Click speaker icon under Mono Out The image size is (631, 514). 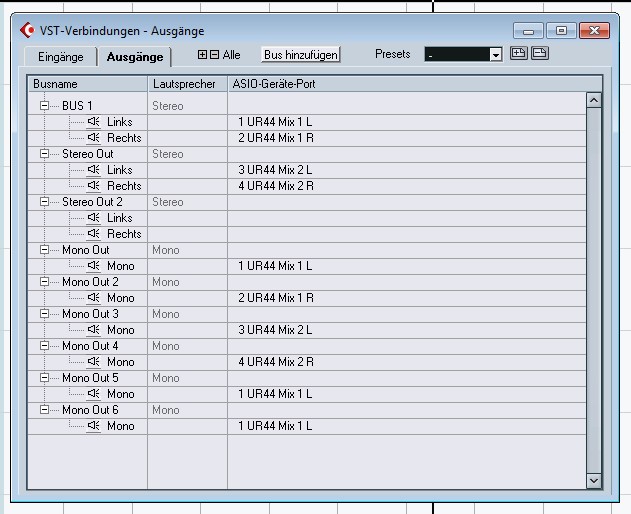coord(93,266)
